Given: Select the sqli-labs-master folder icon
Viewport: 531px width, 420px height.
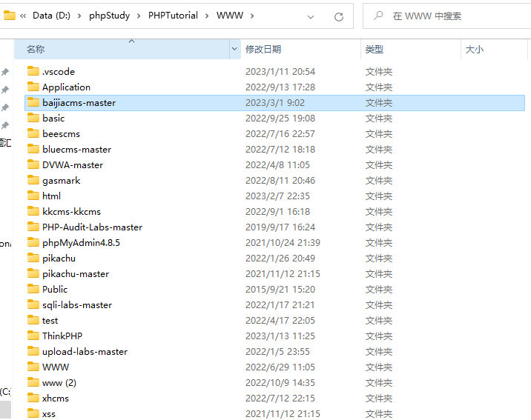Looking at the screenshot, I should coord(33,304).
